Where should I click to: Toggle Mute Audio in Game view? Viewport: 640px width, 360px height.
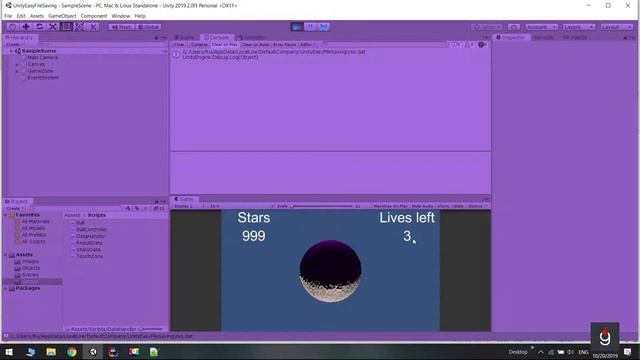(x=422, y=207)
